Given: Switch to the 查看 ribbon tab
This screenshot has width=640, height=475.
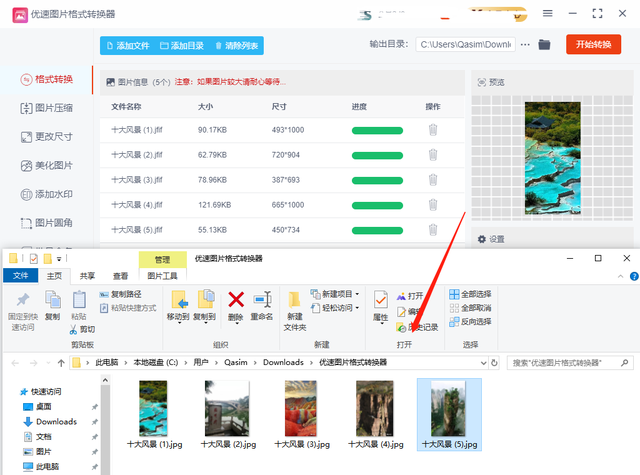Looking at the screenshot, I should coord(120,276).
